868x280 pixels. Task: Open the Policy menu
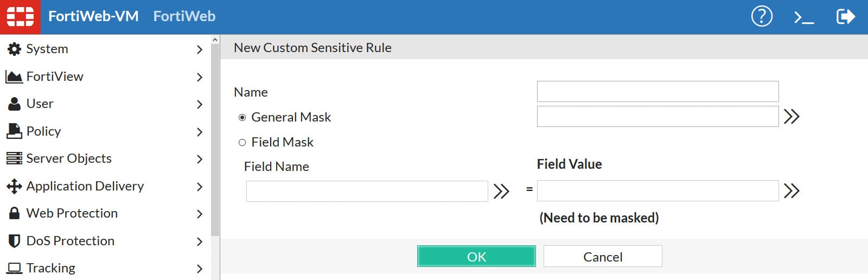[43, 131]
